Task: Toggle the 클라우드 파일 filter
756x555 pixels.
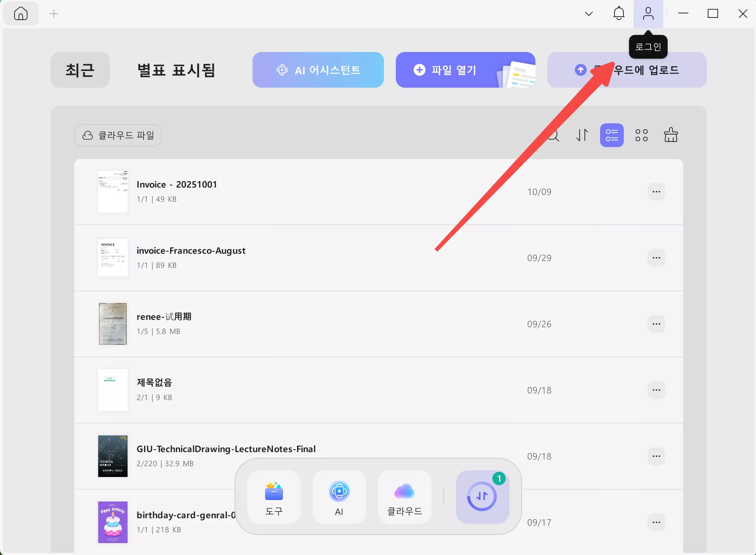Action: click(x=118, y=135)
